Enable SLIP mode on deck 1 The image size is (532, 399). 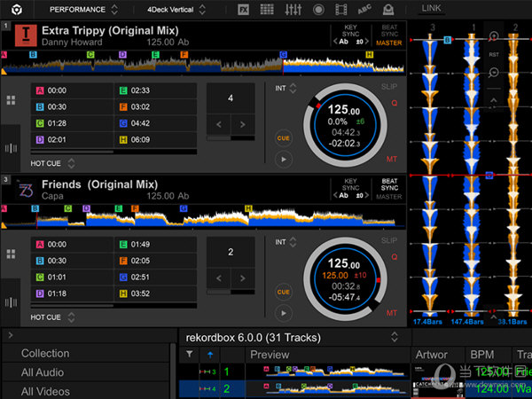pos(389,87)
